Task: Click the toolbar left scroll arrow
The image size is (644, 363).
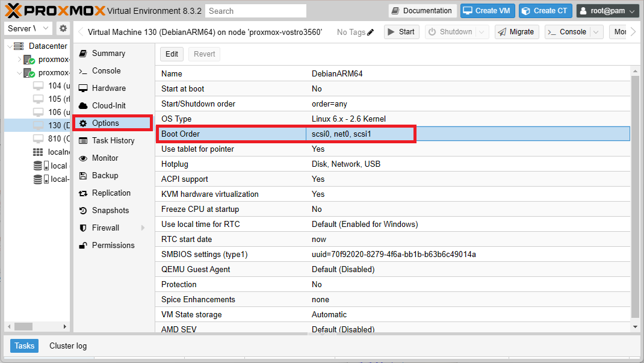Action: 81,32
